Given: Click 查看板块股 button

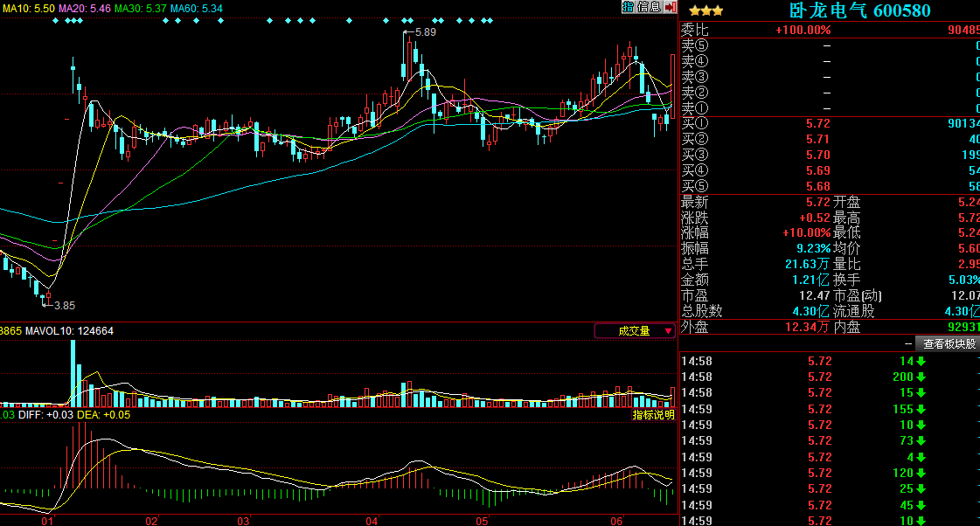Looking at the screenshot, I should (949, 343).
